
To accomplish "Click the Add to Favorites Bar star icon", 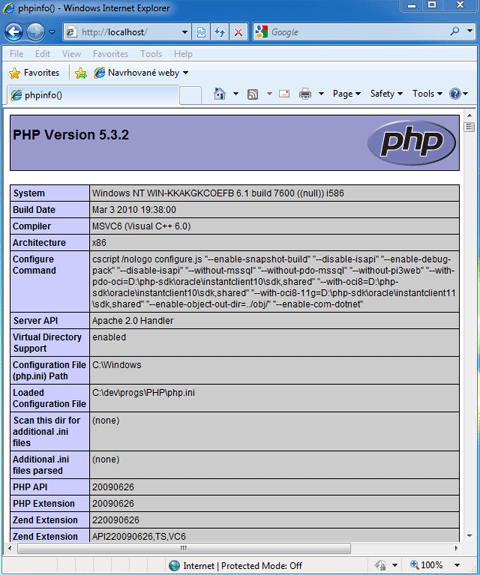I will click(x=81, y=73).
